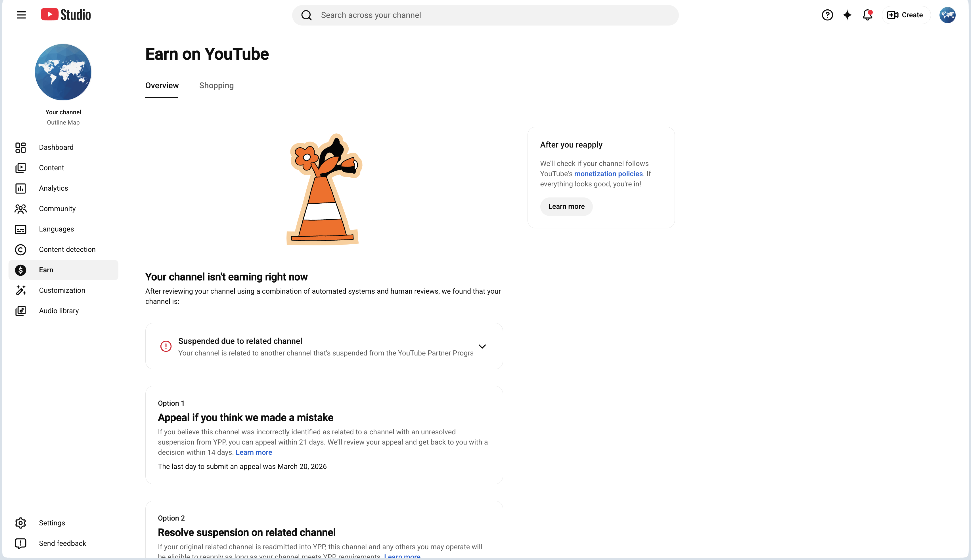Click the 'Outline Map' channel name

point(63,123)
